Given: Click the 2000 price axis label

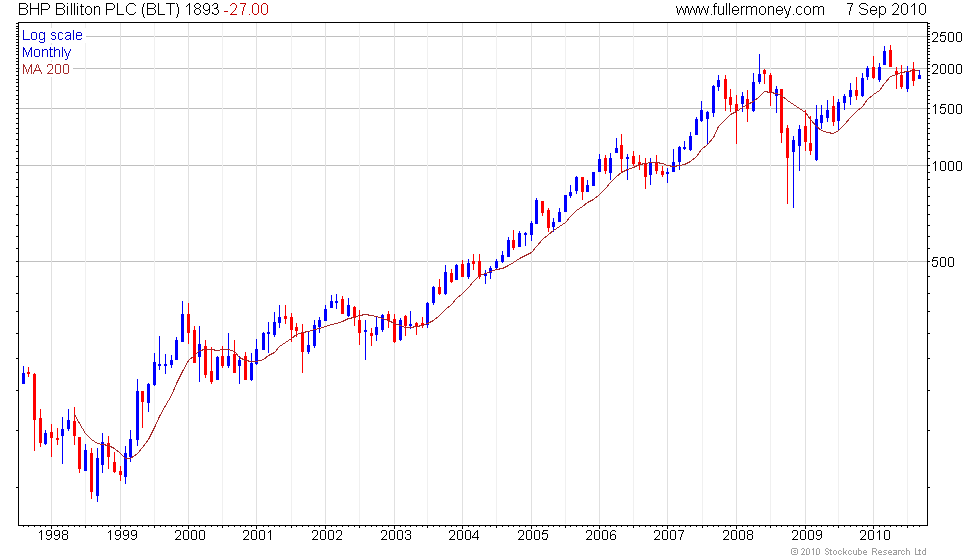Looking at the screenshot, I should [x=947, y=69].
